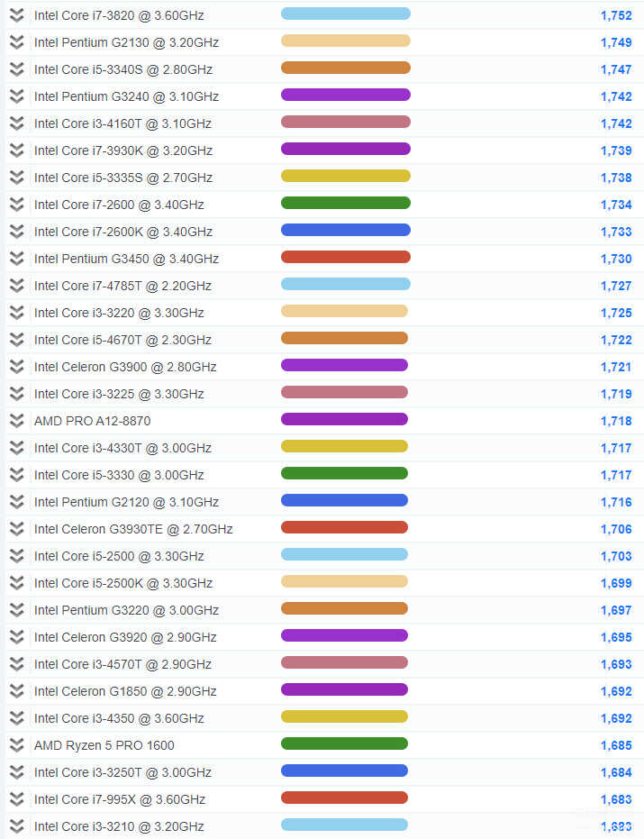644x839 pixels.
Task: Open Intel Core i3-3250T @ 3.00GHz link
Action: 122,772
